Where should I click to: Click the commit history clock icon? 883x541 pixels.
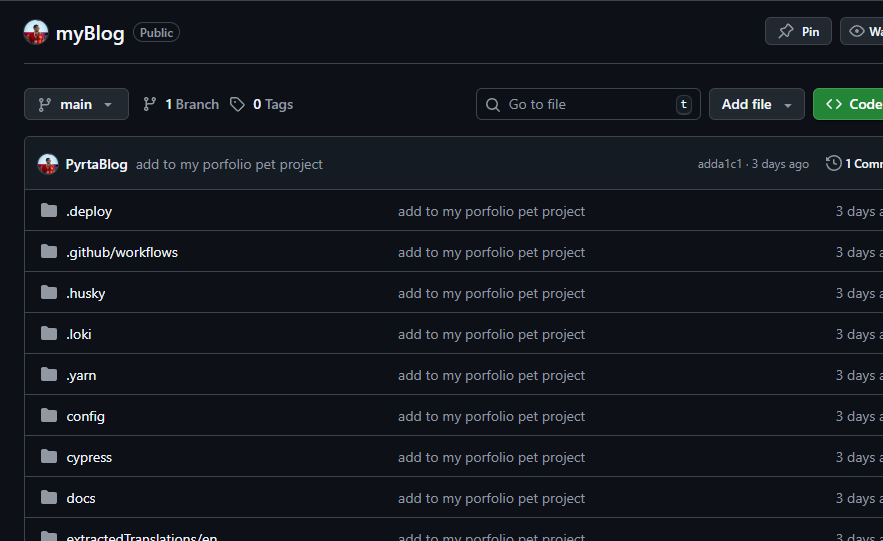[833, 163]
